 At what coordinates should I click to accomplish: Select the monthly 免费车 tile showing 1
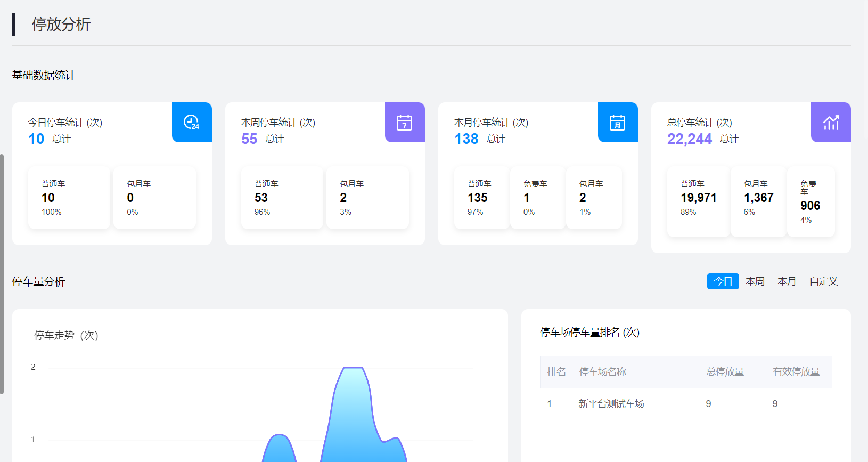[x=537, y=198]
